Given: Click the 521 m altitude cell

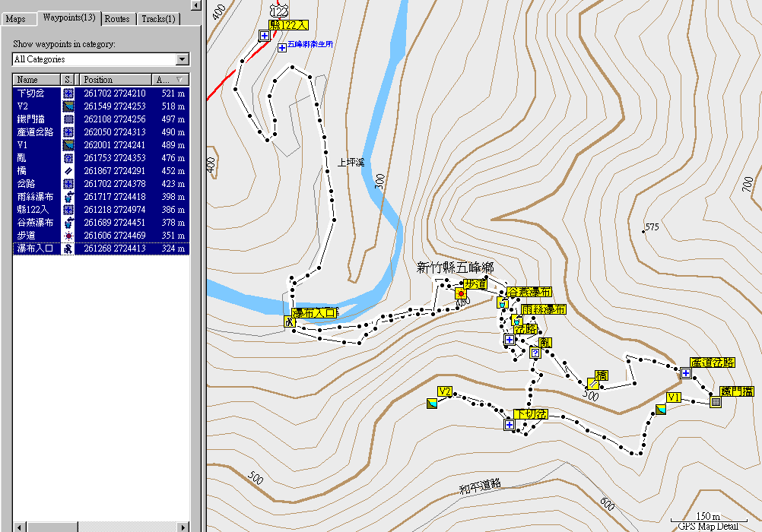Looking at the screenshot, I should (173, 93).
